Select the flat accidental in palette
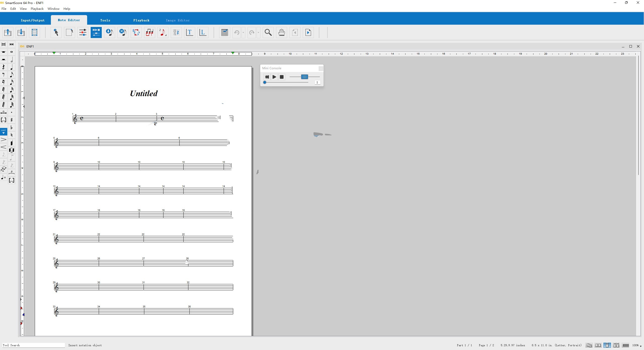This screenshot has width=644, height=350. pos(12,128)
